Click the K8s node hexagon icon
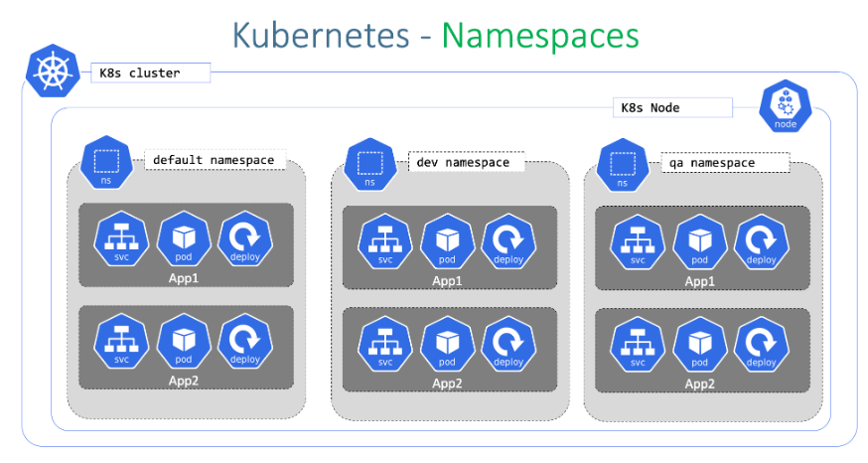This screenshot has width=868, height=463. point(786,106)
